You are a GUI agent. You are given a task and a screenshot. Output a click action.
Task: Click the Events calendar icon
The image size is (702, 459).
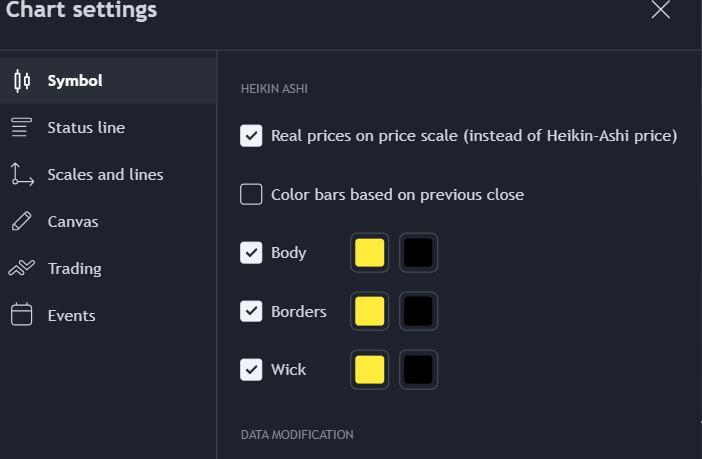(x=22, y=315)
